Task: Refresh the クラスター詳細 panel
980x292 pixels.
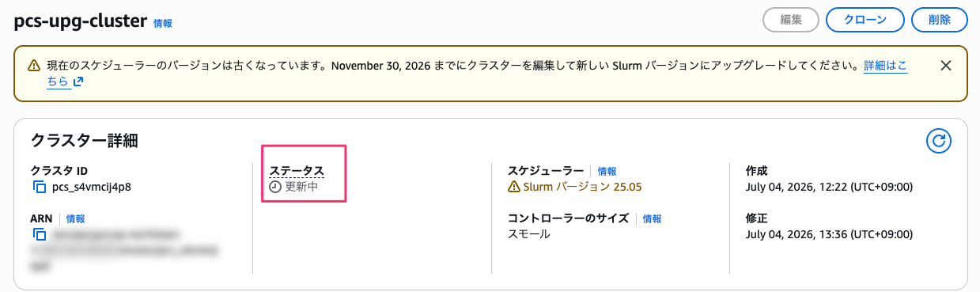Action: 938,141
